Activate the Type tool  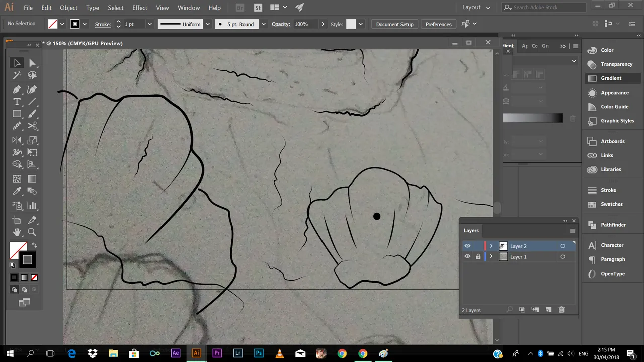tap(17, 102)
